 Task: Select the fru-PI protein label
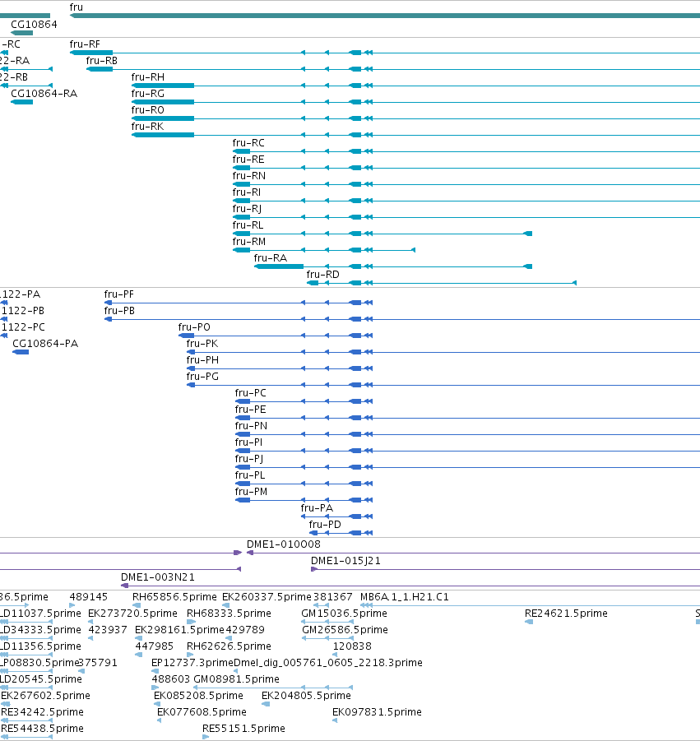(x=248, y=442)
